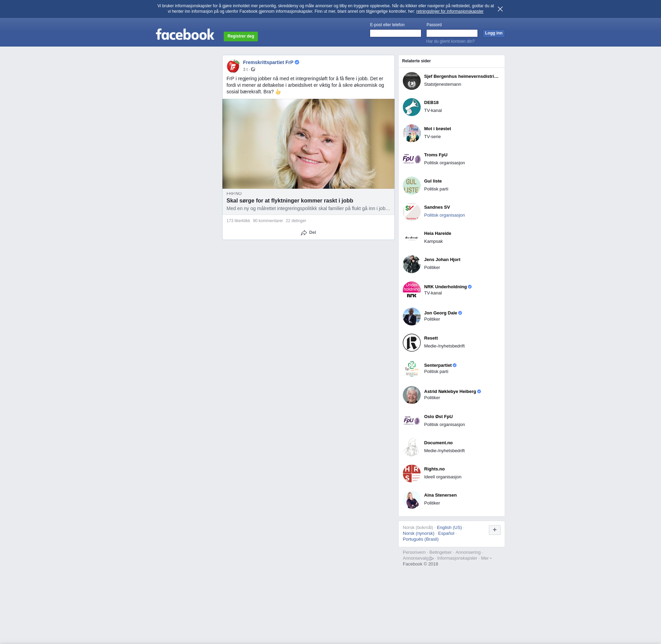The width and height of the screenshot is (661, 644).
Task: Click the plus button for more languages
Action: (x=495, y=530)
